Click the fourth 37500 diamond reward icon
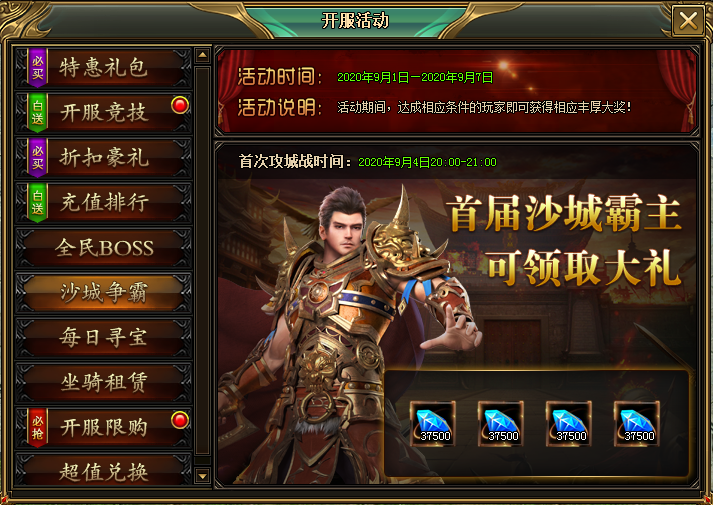713x505 pixels. [x=637, y=423]
